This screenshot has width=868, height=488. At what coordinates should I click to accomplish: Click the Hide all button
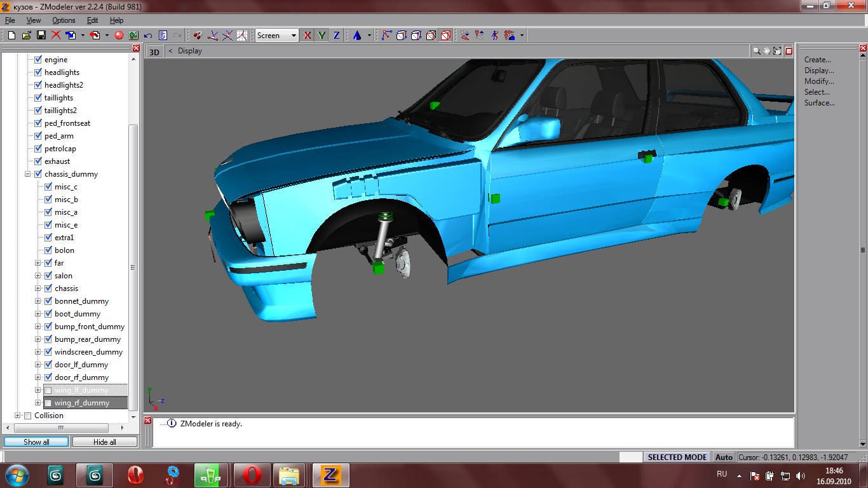[104, 442]
